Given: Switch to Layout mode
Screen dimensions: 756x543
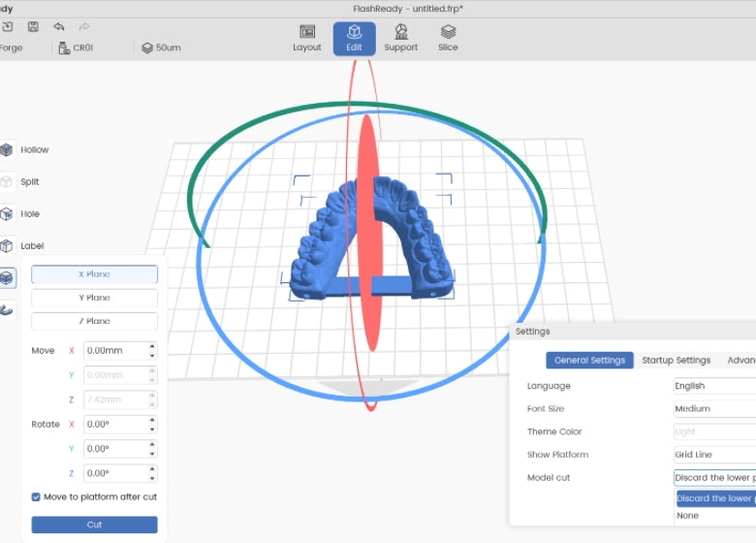Looking at the screenshot, I should [307, 39].
